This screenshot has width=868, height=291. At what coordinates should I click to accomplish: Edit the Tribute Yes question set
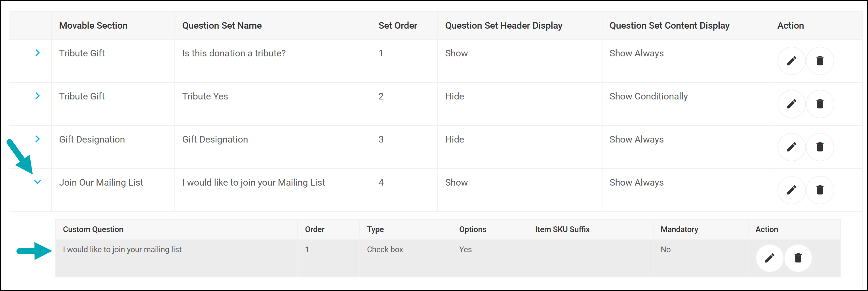point(791,104)
